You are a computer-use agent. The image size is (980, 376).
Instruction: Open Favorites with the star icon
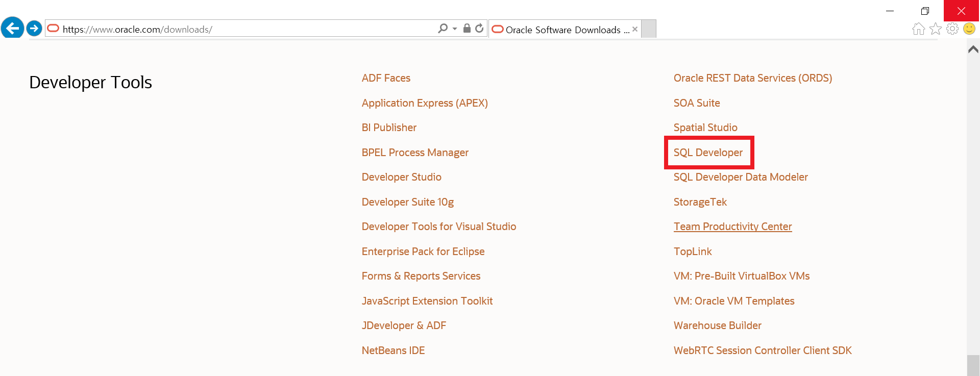coord(936,29)
